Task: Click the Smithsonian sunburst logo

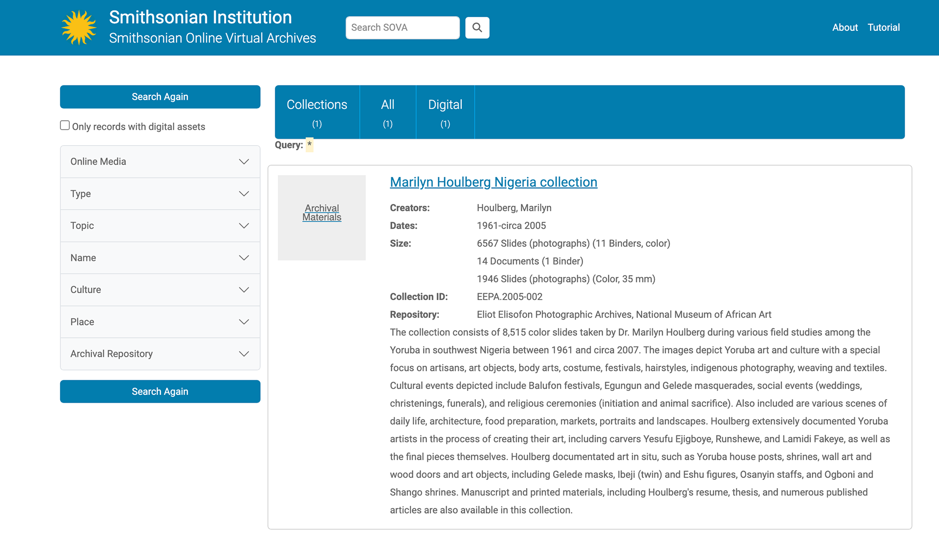Action: click(79, 27)
